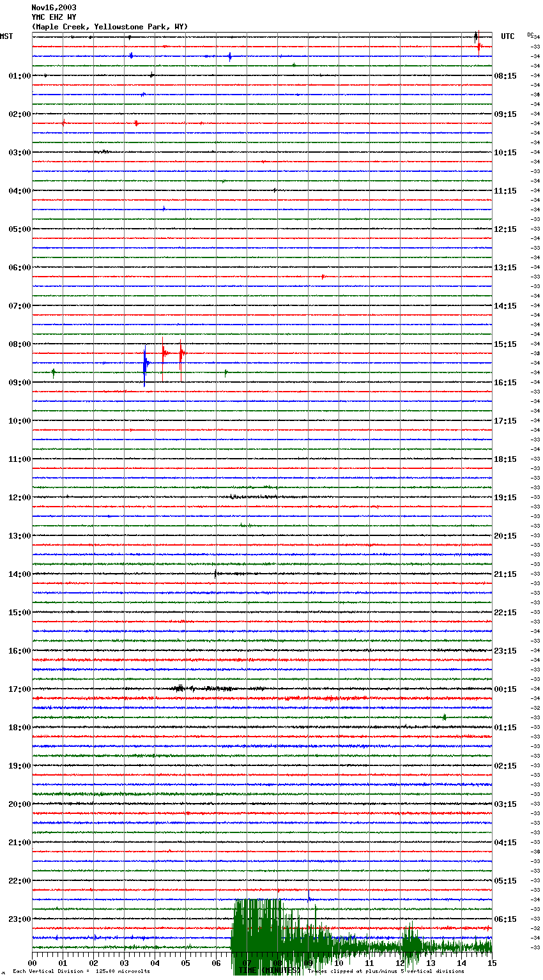The height and width of the screenshot is (980, 543).
Task: Click the '19:00' MST hour label
Action: 20,766
